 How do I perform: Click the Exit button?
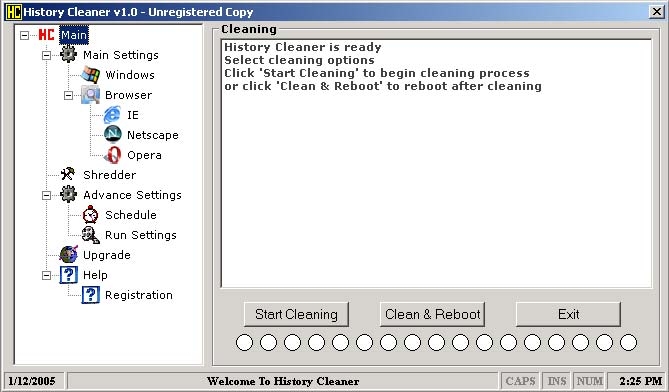[x=568, y=314]
